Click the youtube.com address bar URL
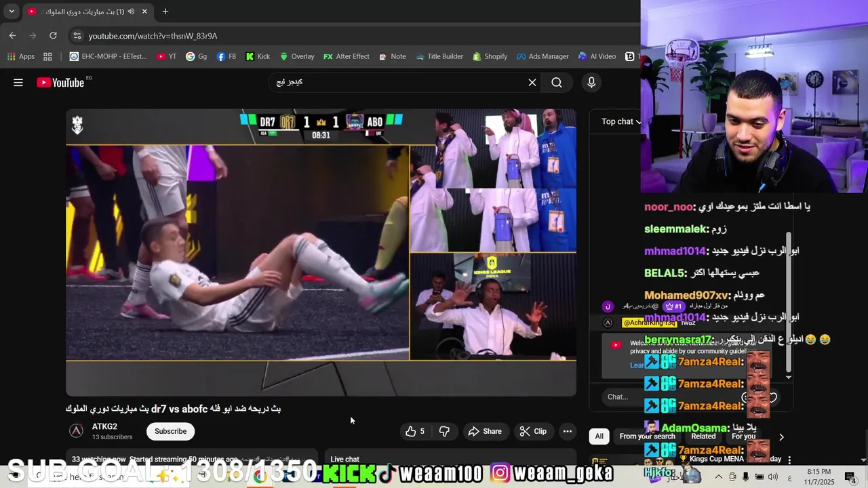Screen dimensions: 868x488 (x=153, y=36)
